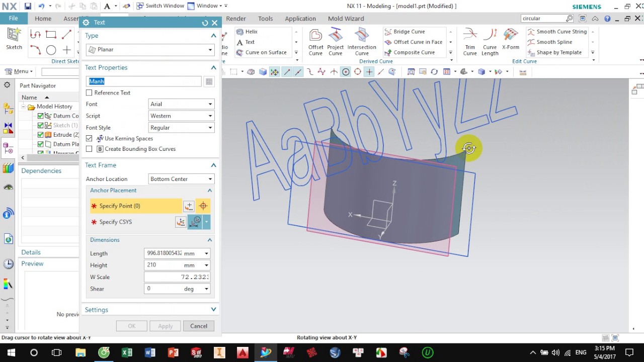This screenshot has width=644, height=362.
Task: Open the Menu button on top border bar
Action: [x=19, y=71]
